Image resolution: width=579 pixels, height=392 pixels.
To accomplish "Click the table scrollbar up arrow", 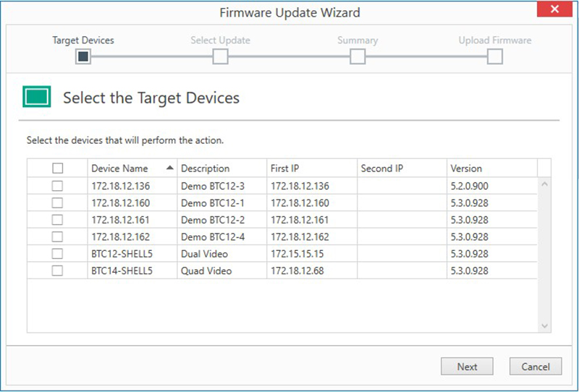I will (544, 184).
